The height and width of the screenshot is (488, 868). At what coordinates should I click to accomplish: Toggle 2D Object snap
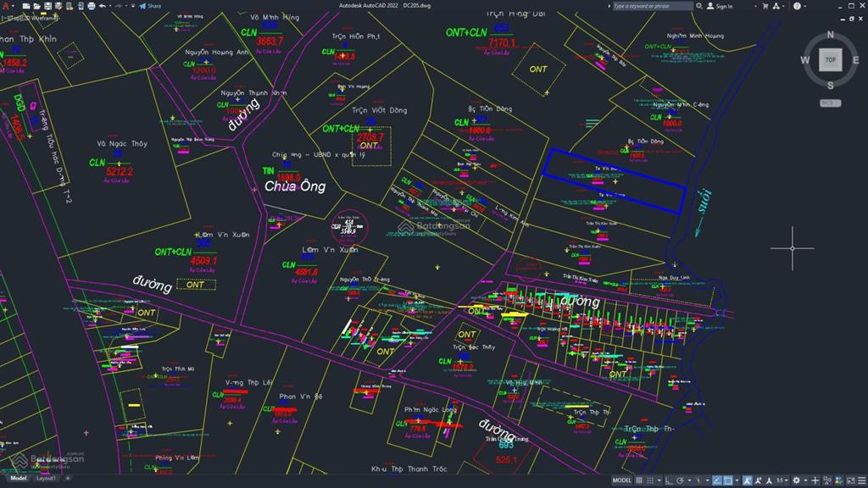728,480
